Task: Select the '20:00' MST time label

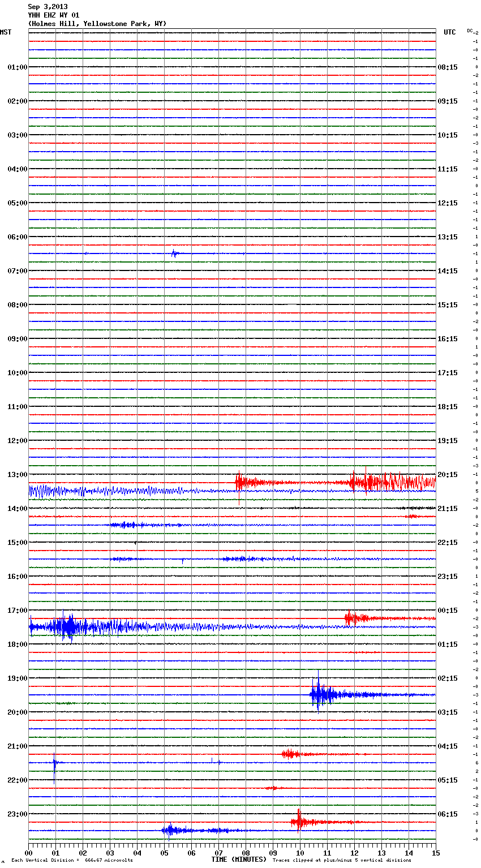Action: point(18,712)
